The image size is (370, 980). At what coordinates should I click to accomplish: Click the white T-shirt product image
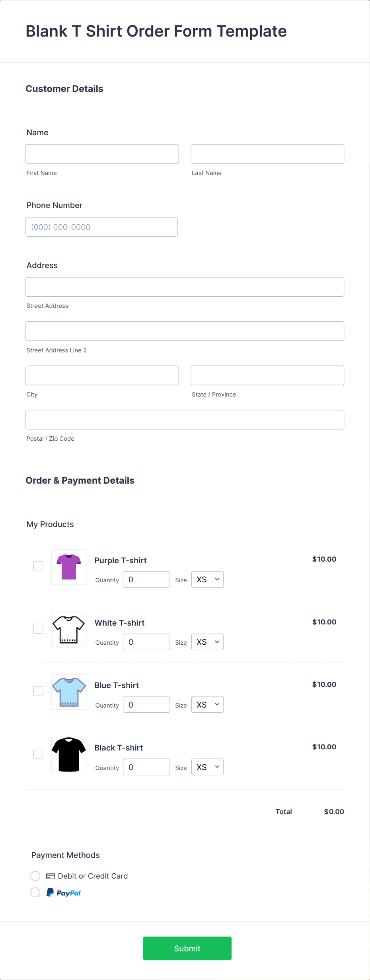pos(69,630)
